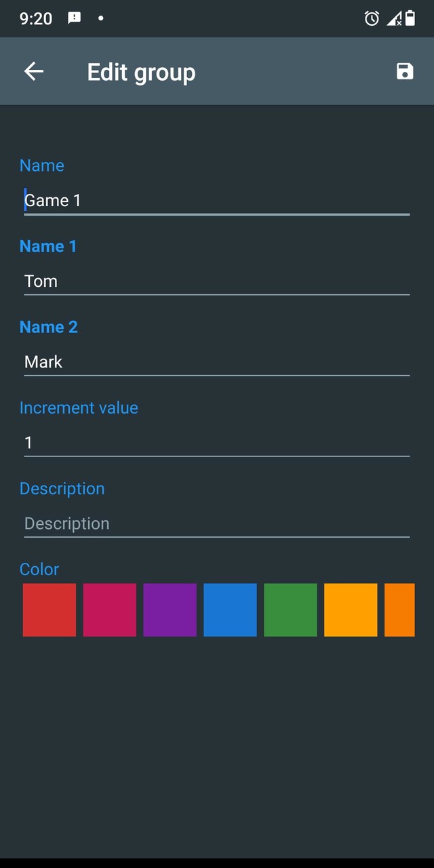Screen dimensions: 434x868
Task: Pick the amber yellow color swatch
Action: click(351, 610)
